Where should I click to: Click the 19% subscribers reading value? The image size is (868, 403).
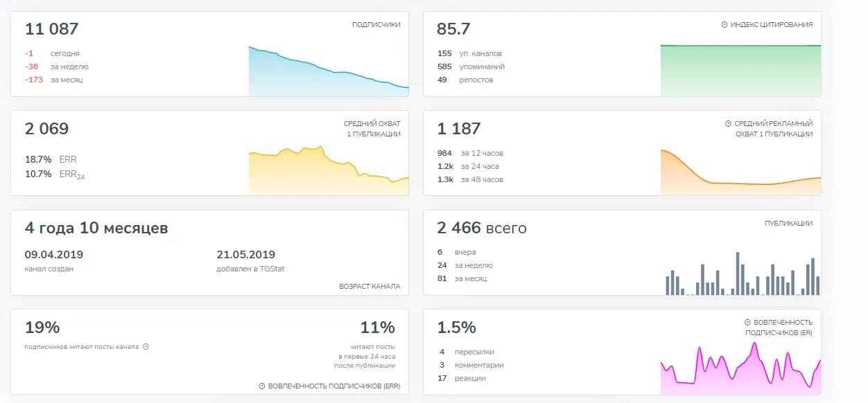pos(42,328)
